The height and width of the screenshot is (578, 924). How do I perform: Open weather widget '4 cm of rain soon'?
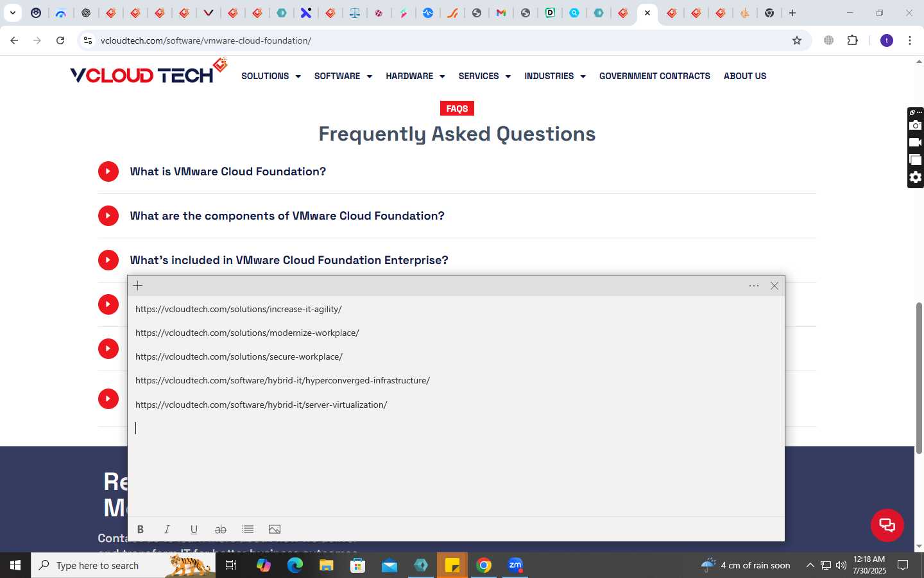[746, 565]
